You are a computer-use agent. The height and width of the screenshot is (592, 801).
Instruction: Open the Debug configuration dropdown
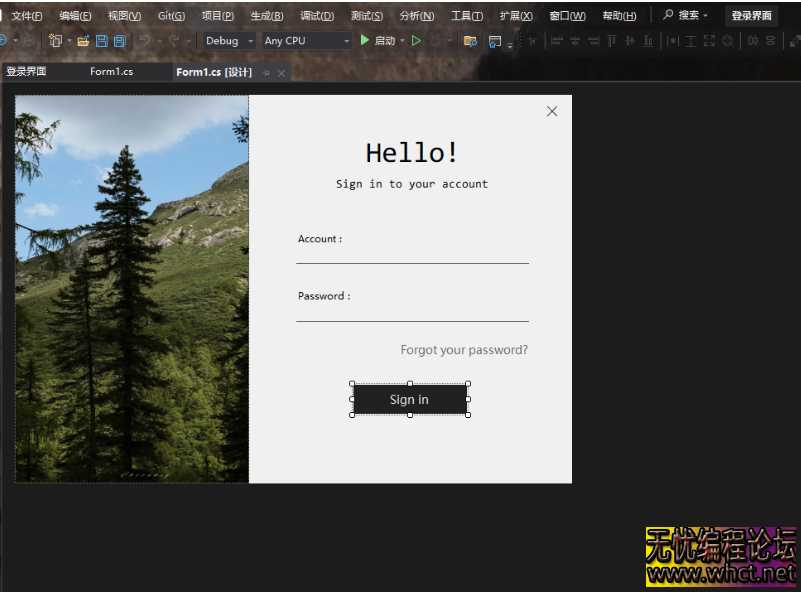227,41
